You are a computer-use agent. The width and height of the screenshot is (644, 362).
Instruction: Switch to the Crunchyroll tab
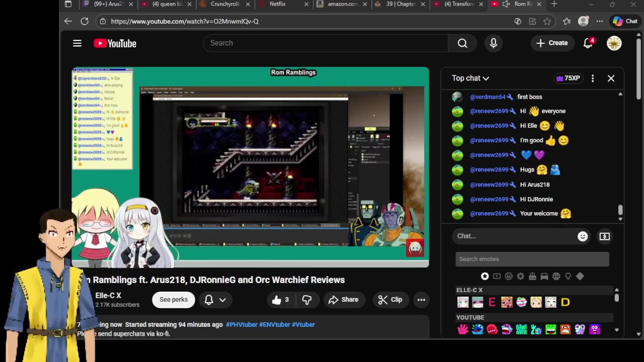coord(225,4)
